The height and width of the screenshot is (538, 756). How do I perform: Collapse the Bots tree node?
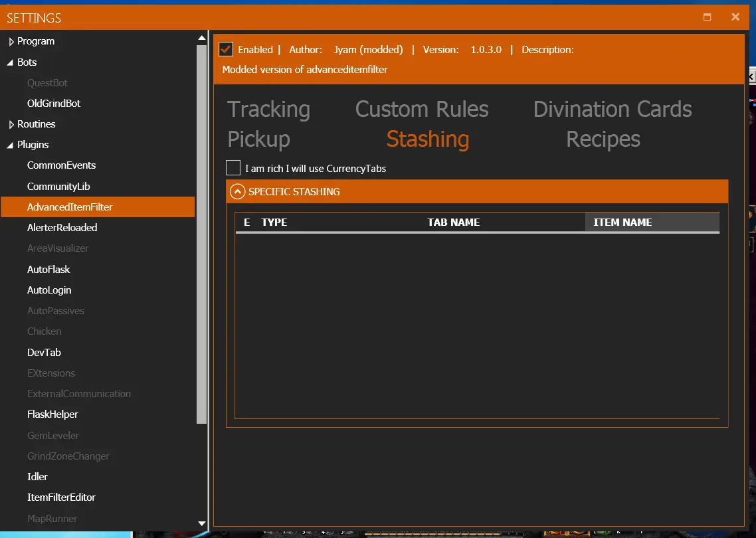11,62
